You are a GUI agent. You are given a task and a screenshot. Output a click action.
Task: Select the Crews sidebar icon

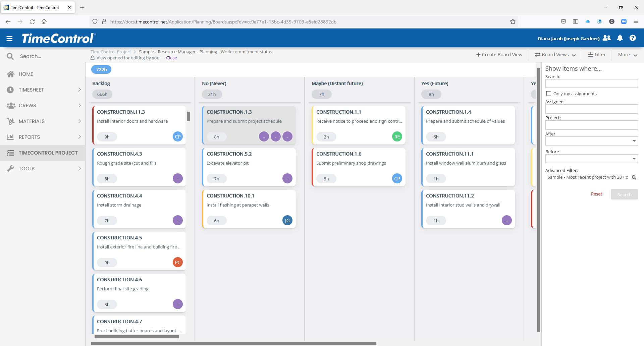tap(10, 105)
